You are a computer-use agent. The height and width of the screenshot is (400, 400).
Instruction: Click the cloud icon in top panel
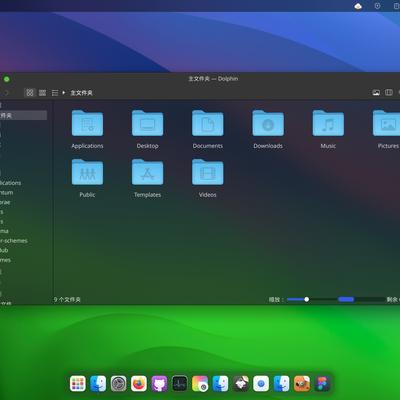[358, 6]
